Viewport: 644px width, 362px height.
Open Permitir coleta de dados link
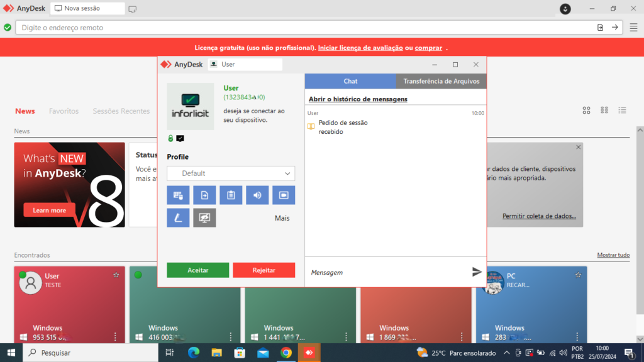(539, 216)
